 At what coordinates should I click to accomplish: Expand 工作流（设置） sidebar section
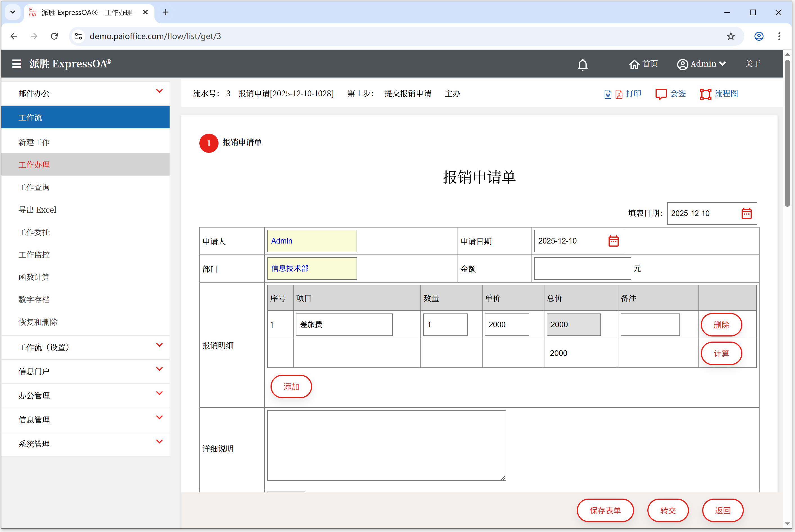pyautogui.click(x=159, y=345)
